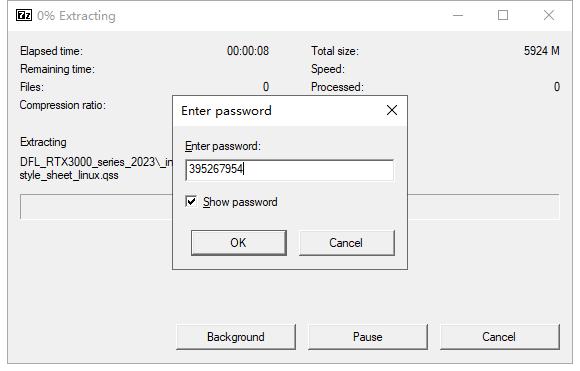Screen dimensions: 580x371
Task: Send extraction to Background
Action: (236, 337)
